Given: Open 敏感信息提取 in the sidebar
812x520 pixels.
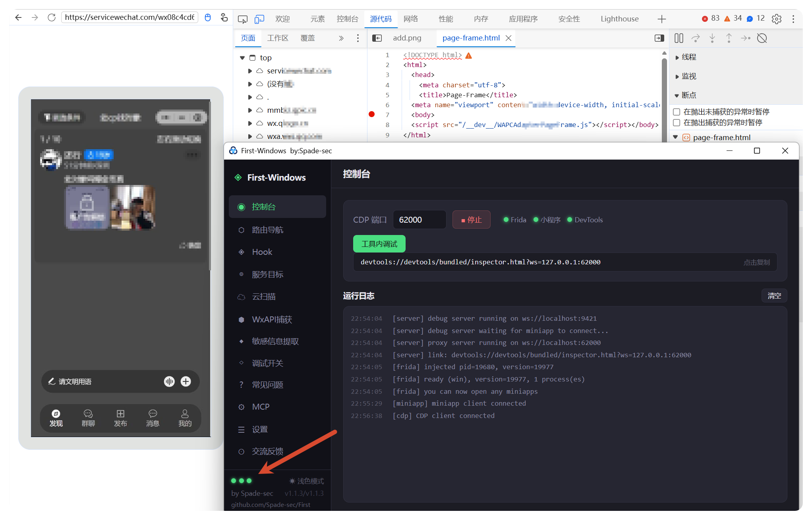Looking at the screenshot, I should click(277, 341).
